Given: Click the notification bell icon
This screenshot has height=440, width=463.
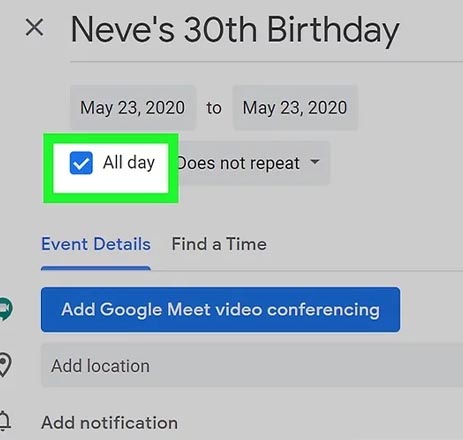Looking at the screenshot, I should point(5,421).
